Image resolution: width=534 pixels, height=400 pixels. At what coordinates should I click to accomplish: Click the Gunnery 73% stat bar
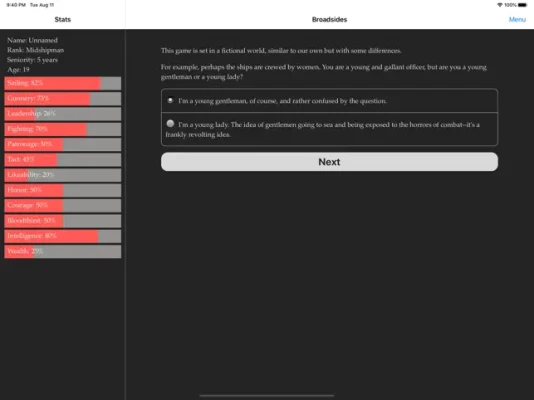click(x=63, y=98)
